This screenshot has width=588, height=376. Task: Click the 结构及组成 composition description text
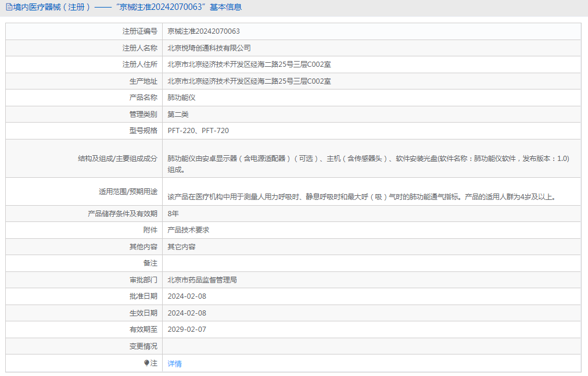click(368, 159)
